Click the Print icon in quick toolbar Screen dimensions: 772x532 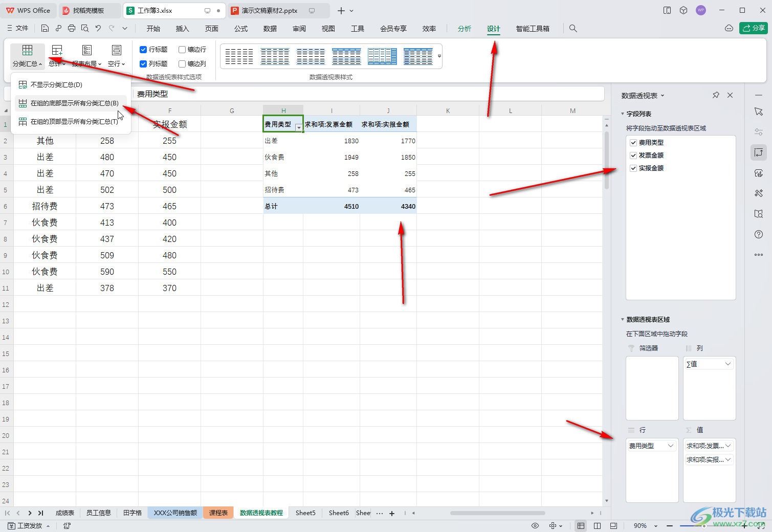72,29
